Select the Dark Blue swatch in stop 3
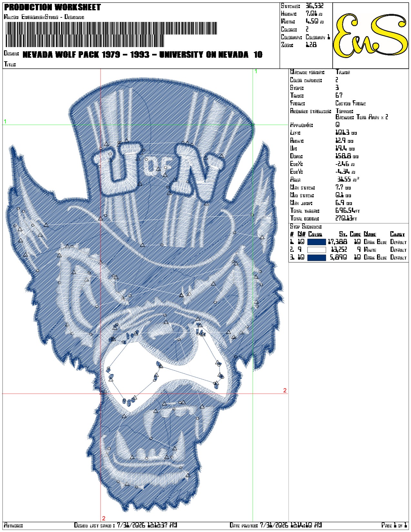411x532 pixels. 317,257
